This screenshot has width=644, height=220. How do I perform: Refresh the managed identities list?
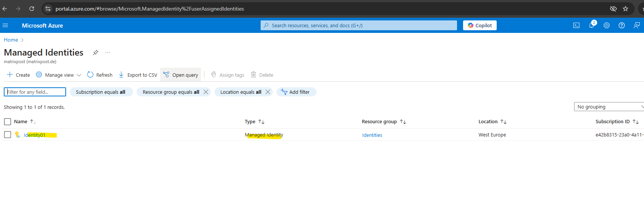[100, 75]
